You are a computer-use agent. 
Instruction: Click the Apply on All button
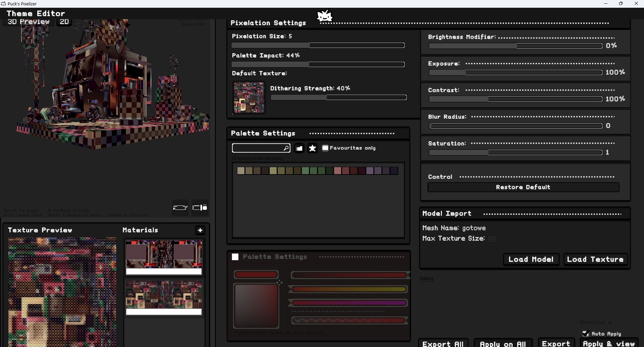click(503, 343)
